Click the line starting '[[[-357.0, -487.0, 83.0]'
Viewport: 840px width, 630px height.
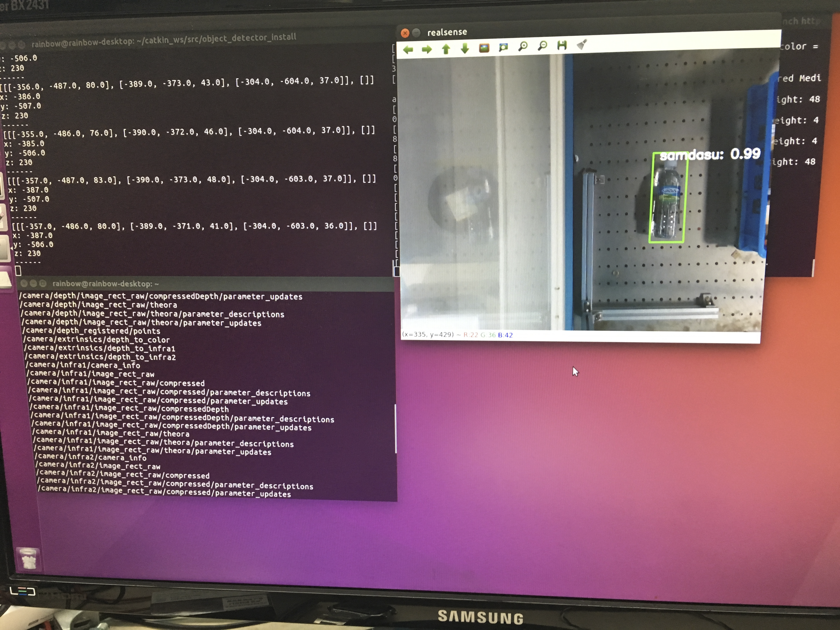point(192,179)
